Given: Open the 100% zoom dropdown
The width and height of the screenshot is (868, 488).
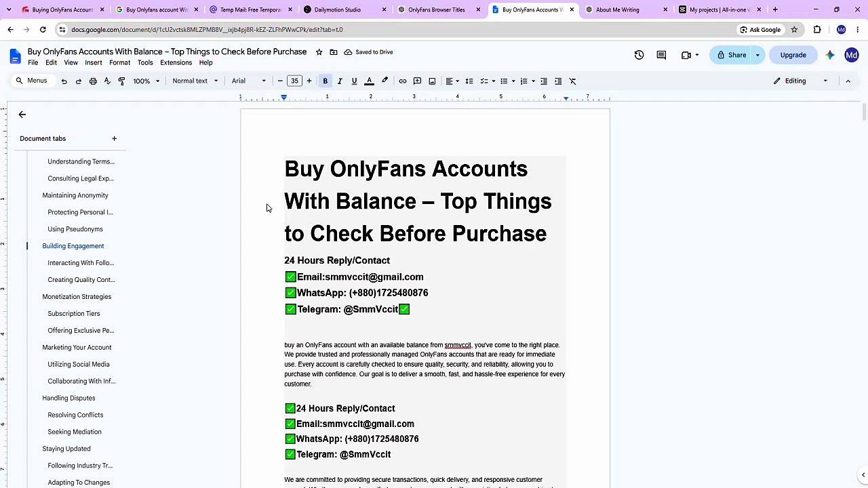Looking at the screenshot, I should coord(146,81).
